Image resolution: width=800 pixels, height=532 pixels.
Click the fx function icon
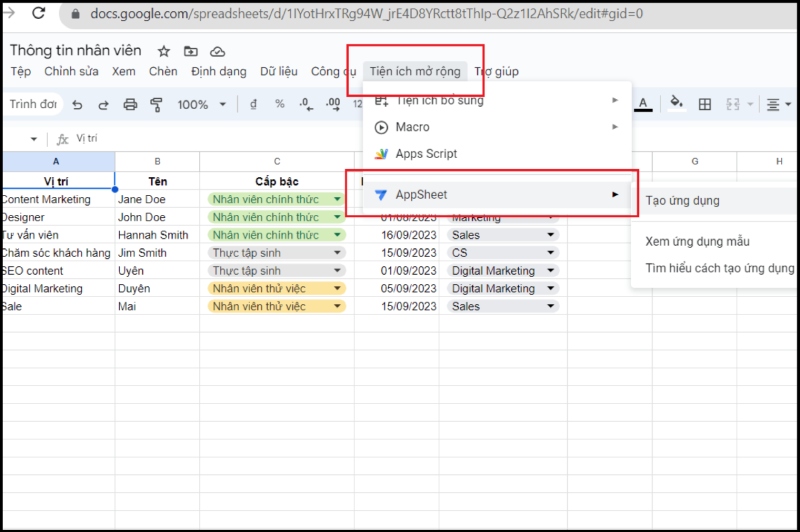pyautogui.click(x=62, y=139)
